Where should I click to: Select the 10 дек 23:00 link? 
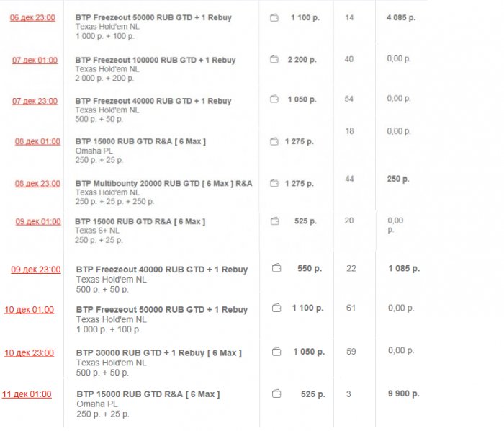click(x=29, y=352)
